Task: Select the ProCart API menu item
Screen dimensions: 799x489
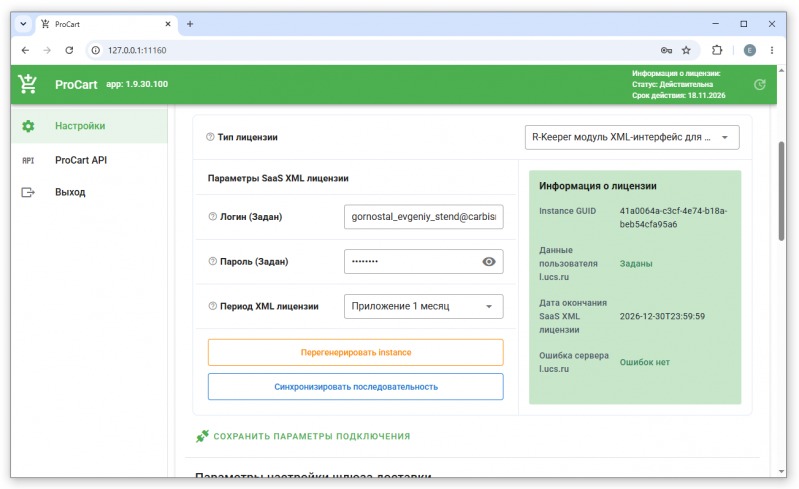Action: click(81, 160)
